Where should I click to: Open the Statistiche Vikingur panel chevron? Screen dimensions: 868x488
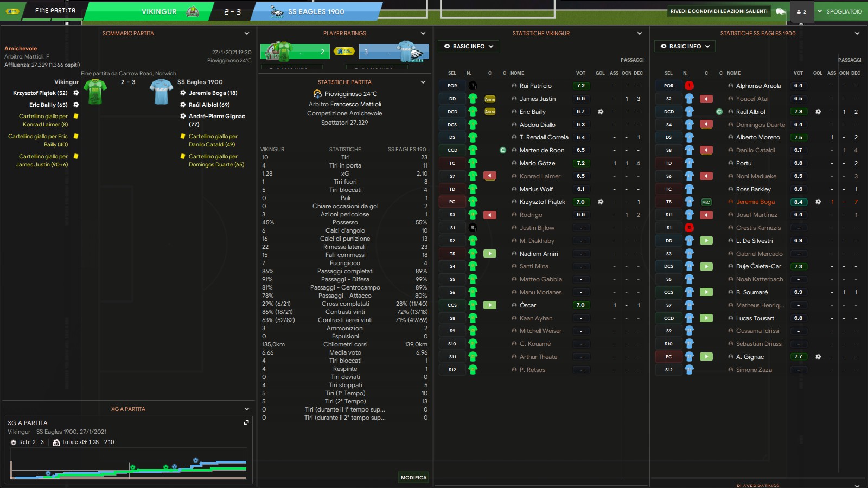pyautogui.click(x=640, y=33)
